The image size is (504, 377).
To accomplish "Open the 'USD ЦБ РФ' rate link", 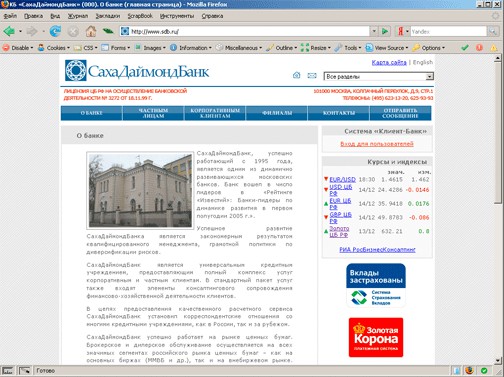I will pyautogui.click(x=340, y=190).
